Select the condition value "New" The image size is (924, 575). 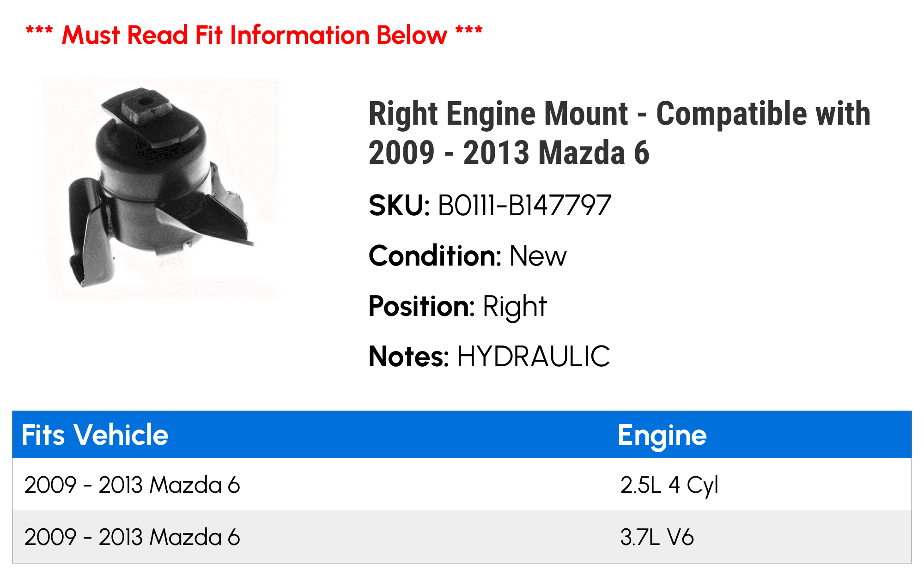pyautogui.click(x=538, y=256)
